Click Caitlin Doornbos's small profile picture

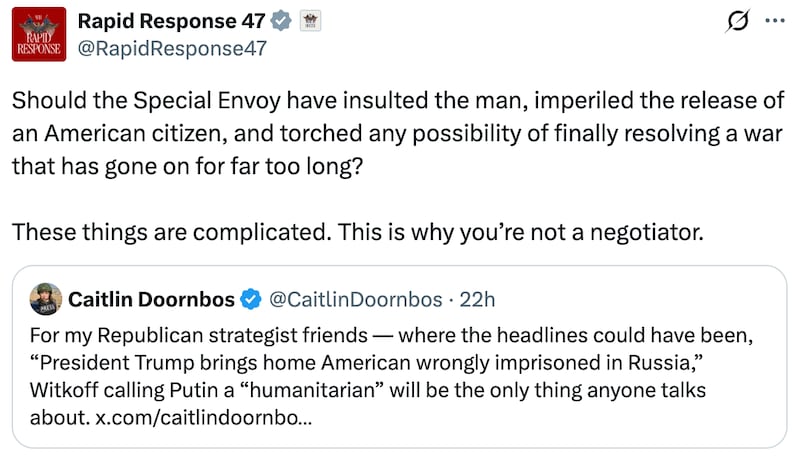coord(45,299)
